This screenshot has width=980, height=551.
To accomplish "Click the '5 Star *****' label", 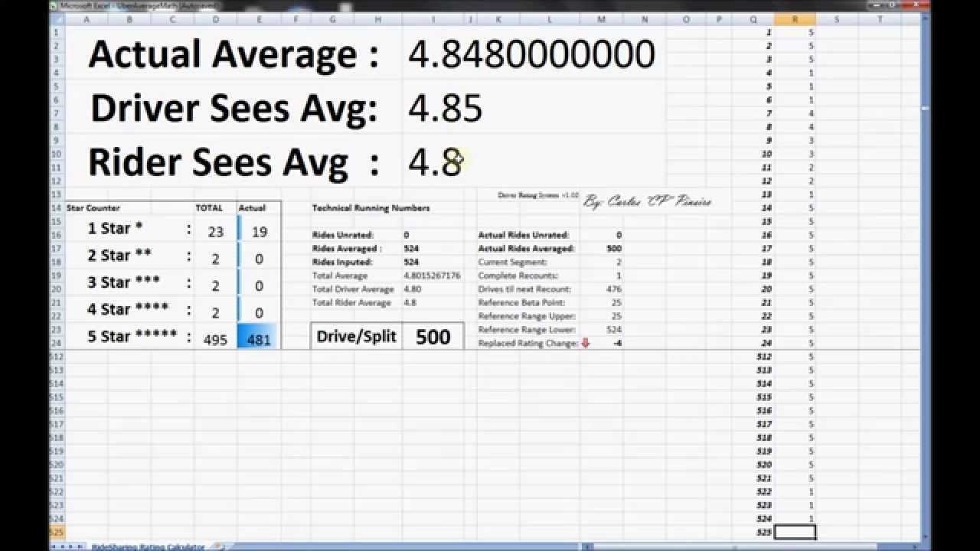I will pos(132,336).
